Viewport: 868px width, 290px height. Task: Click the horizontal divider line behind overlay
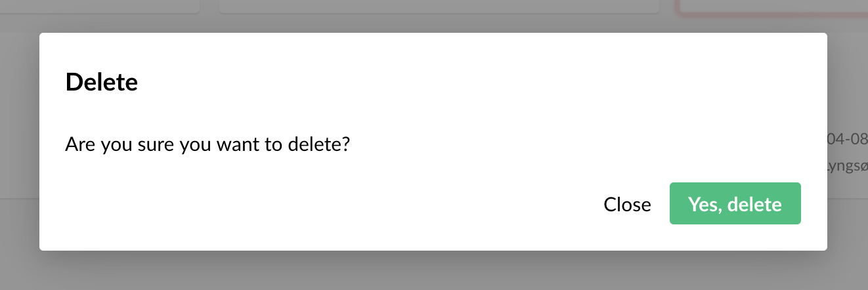tap(20, 197)
